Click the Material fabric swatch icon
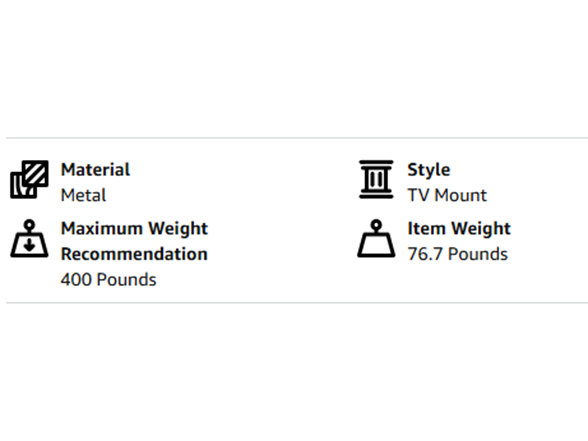 [29, 179]
